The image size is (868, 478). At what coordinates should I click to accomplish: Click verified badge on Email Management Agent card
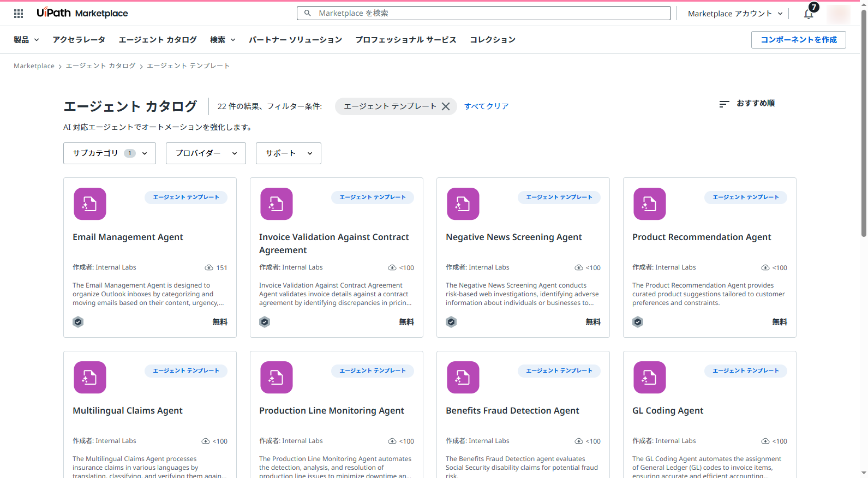click(78, 322)
